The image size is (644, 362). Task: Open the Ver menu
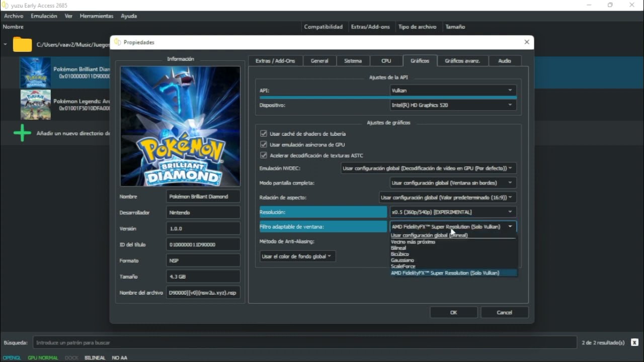68,16
